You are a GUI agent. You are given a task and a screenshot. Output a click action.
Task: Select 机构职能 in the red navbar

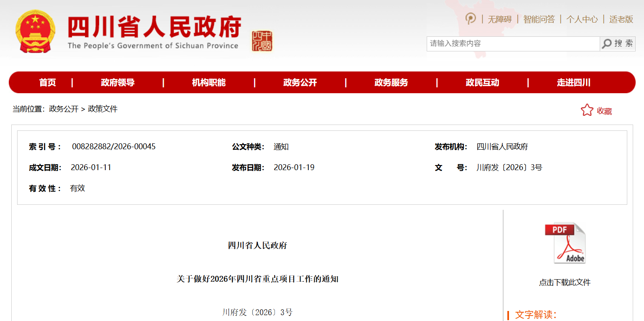[209, 83]
